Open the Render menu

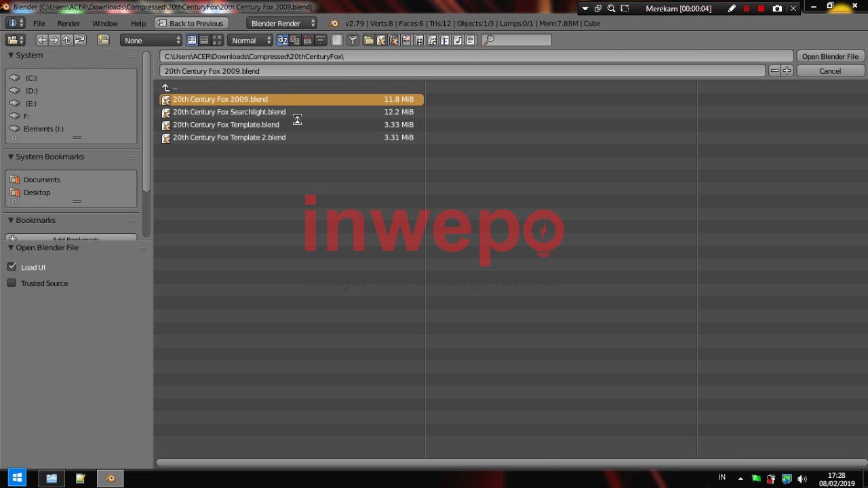68,23
